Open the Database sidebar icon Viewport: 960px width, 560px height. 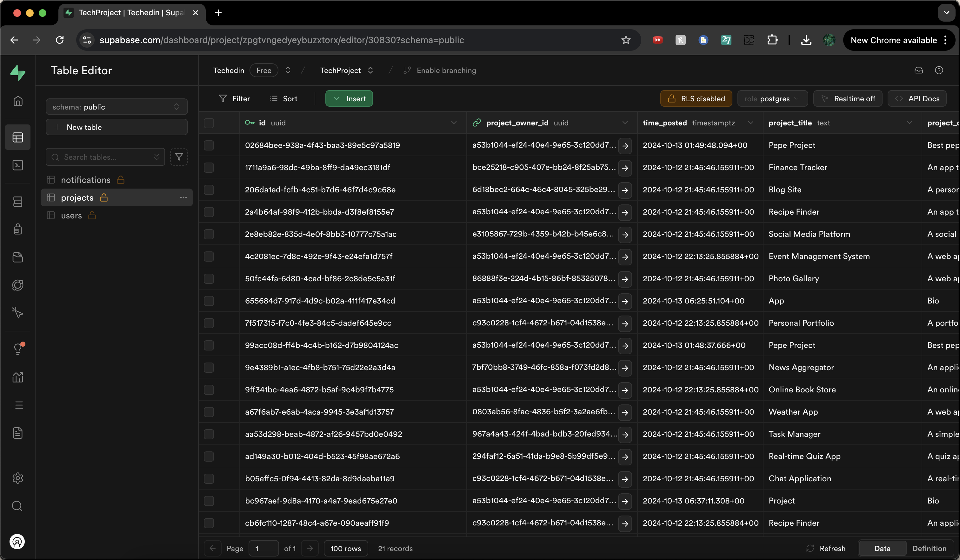point(17,202)
